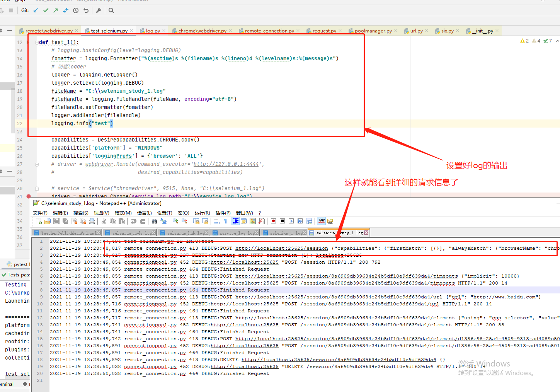Click Print icon in Notepad++ toolbar
The image size is (560, 392).
92,221
